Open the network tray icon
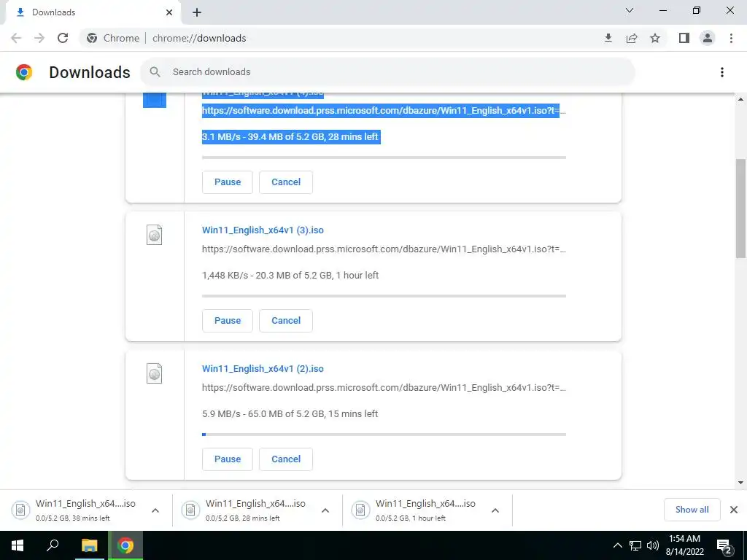 (635, 545)
